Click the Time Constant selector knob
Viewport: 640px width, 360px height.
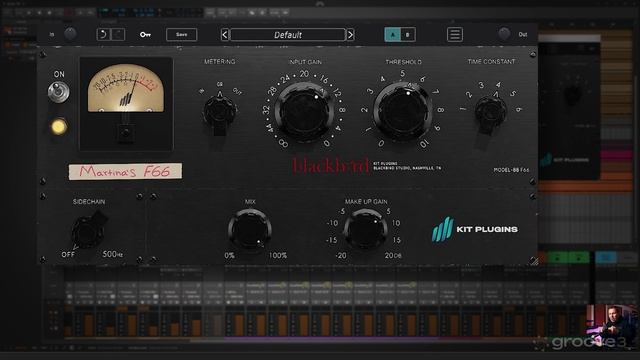pos(491,111)
